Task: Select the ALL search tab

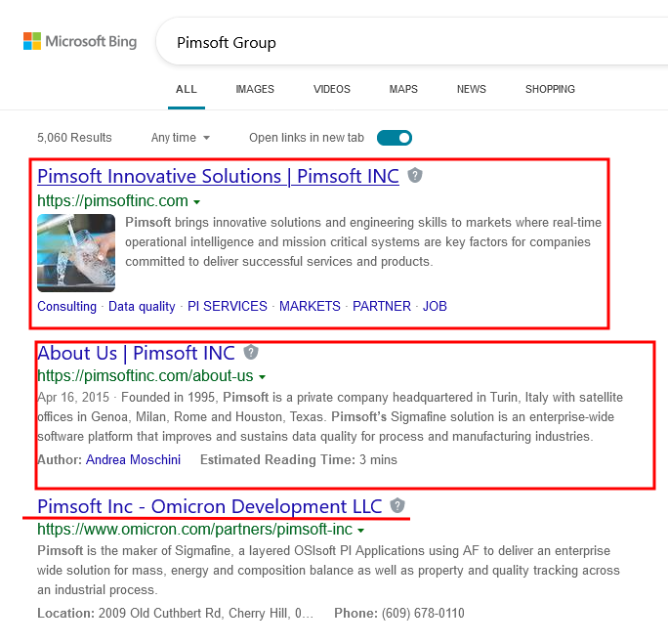Action: point(187,89)
